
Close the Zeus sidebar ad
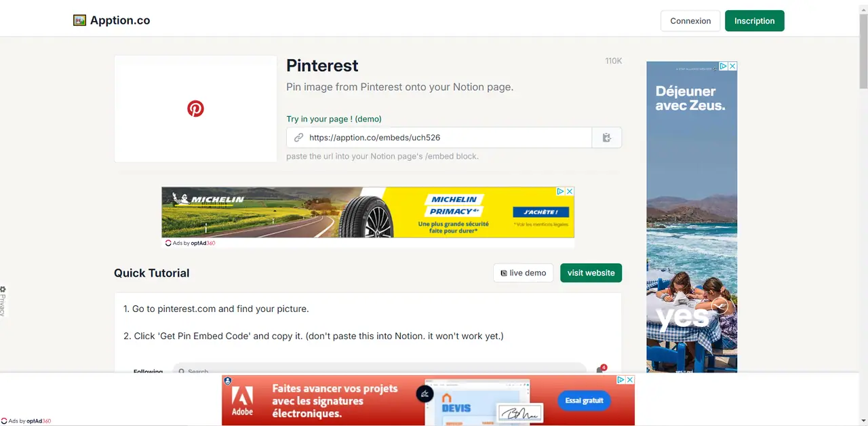tap(732, 66)
